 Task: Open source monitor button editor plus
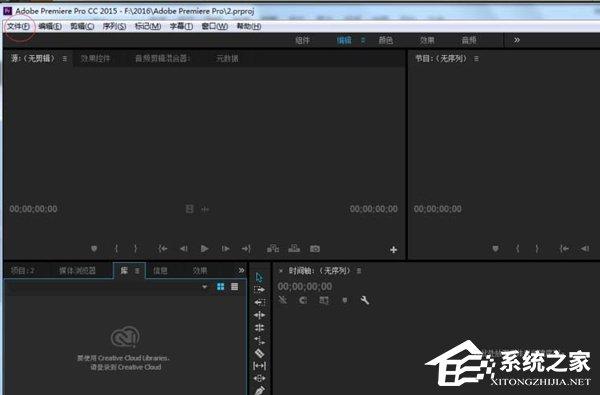(x=393, y=250)
